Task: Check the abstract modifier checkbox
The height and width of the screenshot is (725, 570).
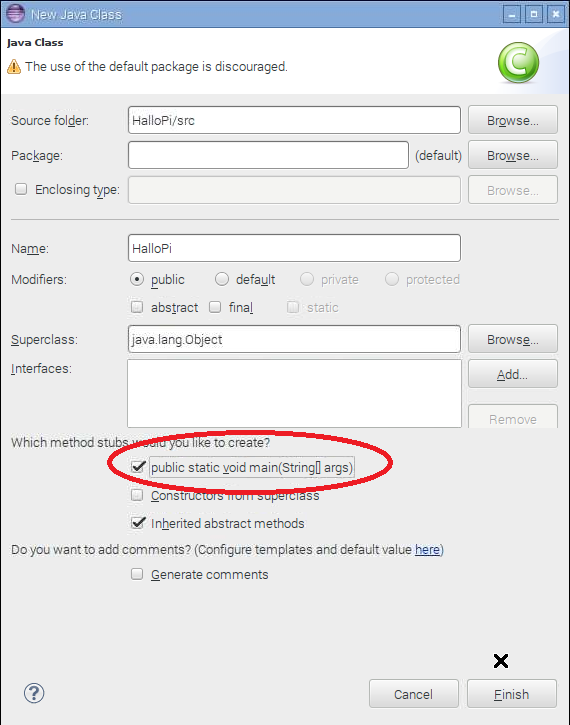Action: pyautogui.click(x=137, y=307)
